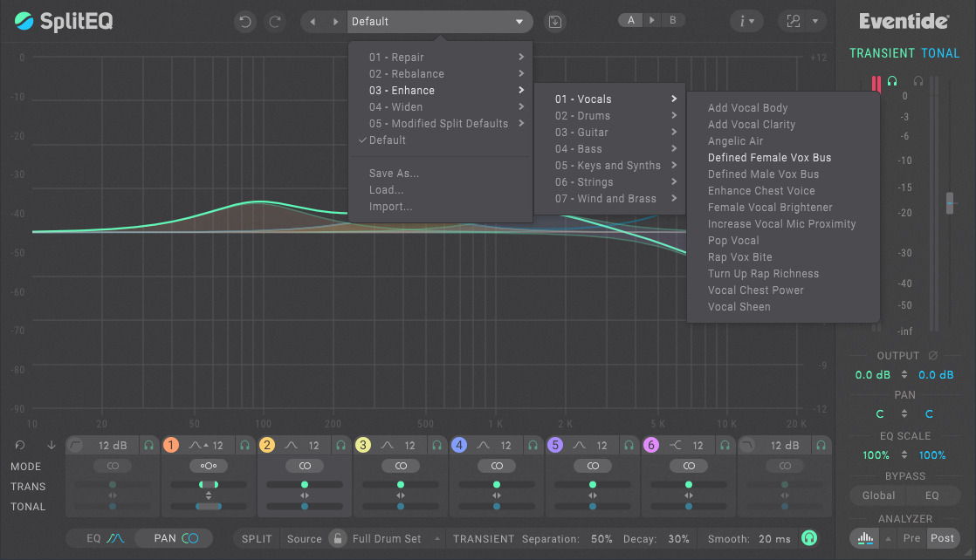Reset all bands with circular arrow icon

[x=20, y=445]
